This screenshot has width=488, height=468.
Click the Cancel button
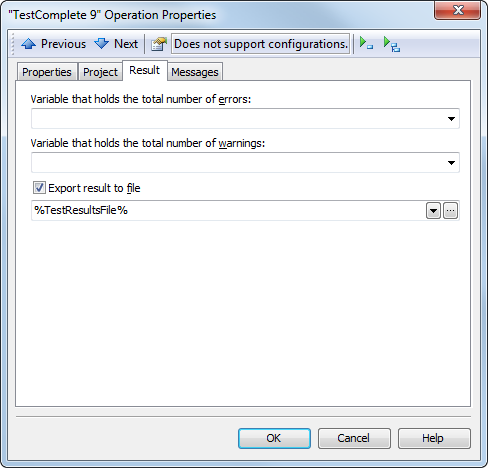(x=354, y=438)
